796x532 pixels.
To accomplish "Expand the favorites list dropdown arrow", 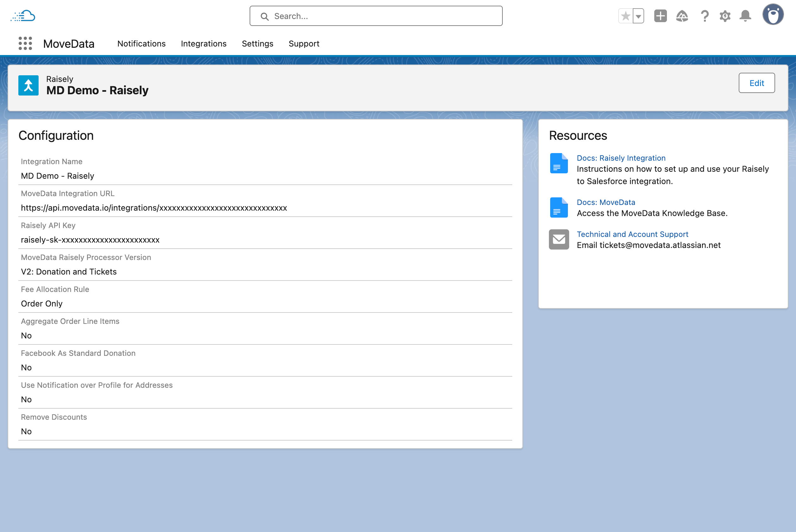I will click(x=638, y=16).
